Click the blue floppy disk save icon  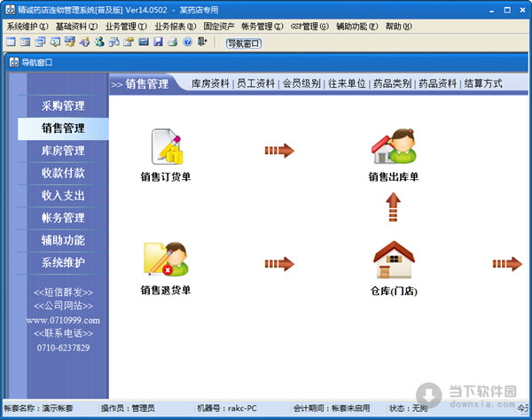point(158,42)
